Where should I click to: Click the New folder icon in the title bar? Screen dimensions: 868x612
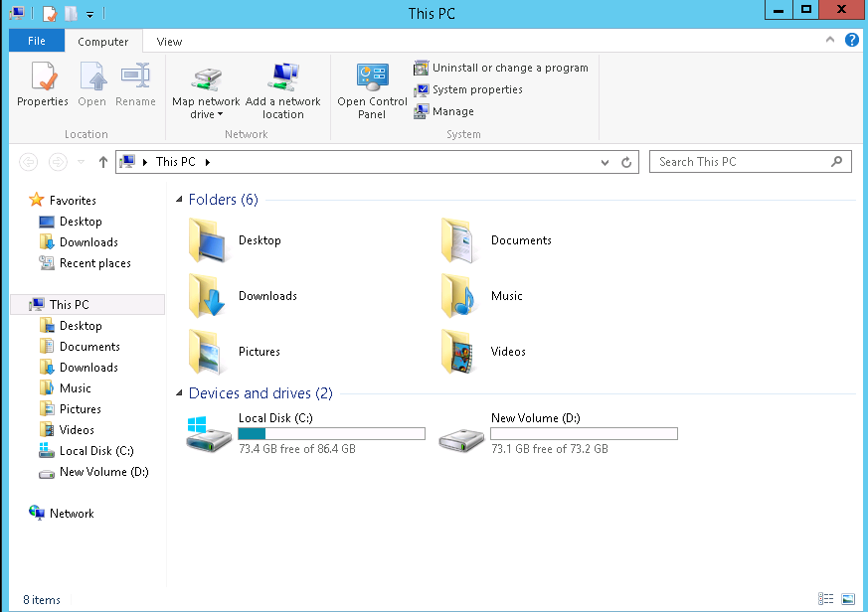(71, 13)
